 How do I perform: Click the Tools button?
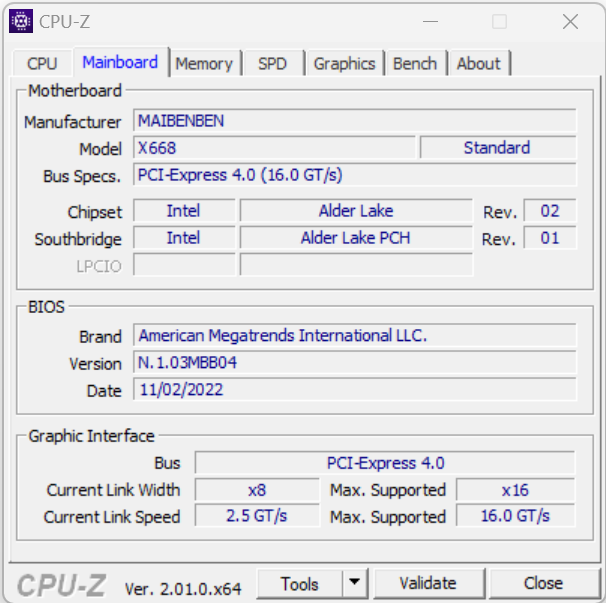pyautogui.click(x=300, y=584)
